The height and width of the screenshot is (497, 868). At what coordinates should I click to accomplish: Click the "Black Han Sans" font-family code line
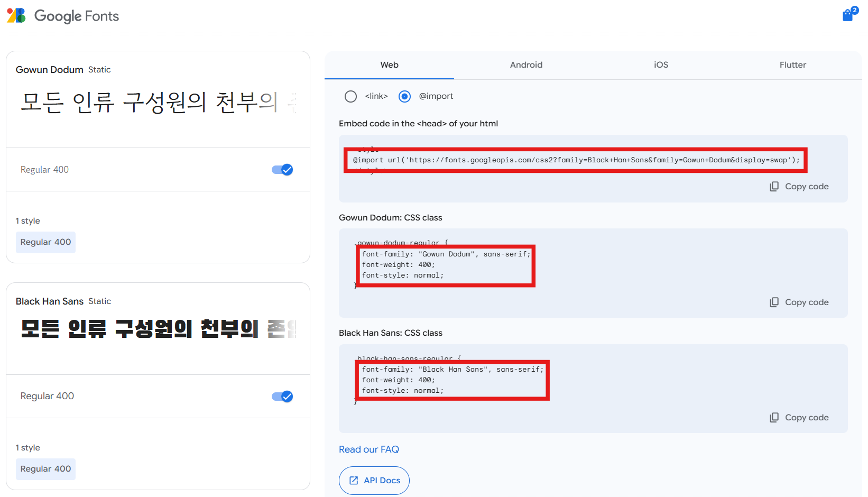pyautogui.click(x=453, y=370)
